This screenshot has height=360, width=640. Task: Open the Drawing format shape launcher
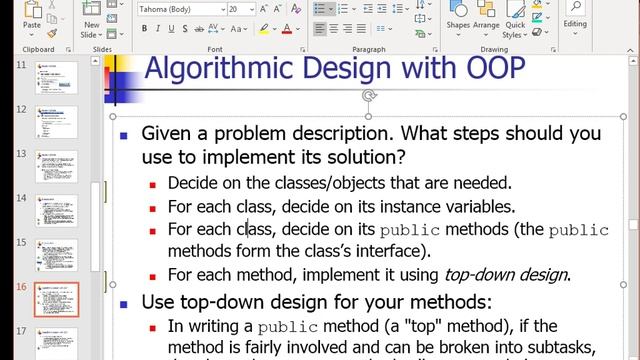click(553, 50)
